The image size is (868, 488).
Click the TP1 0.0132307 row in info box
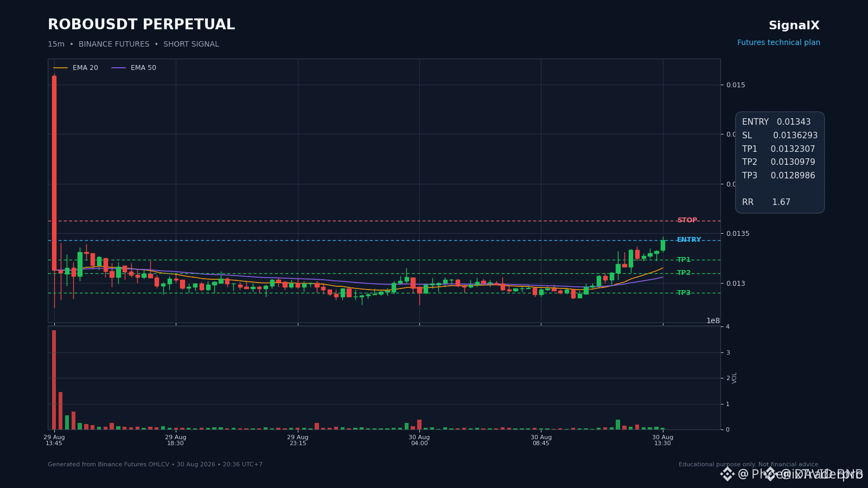(x=778, y=149)
